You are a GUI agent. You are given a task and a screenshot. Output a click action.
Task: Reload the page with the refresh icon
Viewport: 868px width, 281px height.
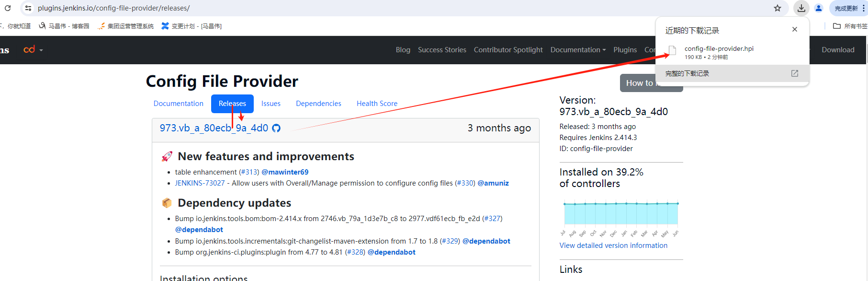pyautogui.click(x=8, y=8)
